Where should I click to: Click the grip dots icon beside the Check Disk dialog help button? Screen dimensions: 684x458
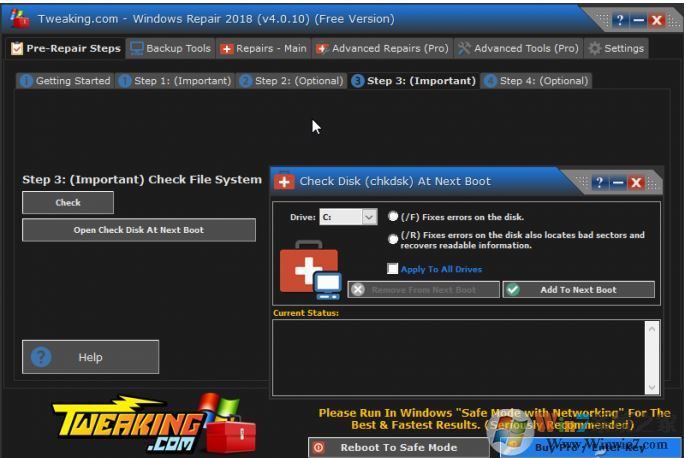582,181
